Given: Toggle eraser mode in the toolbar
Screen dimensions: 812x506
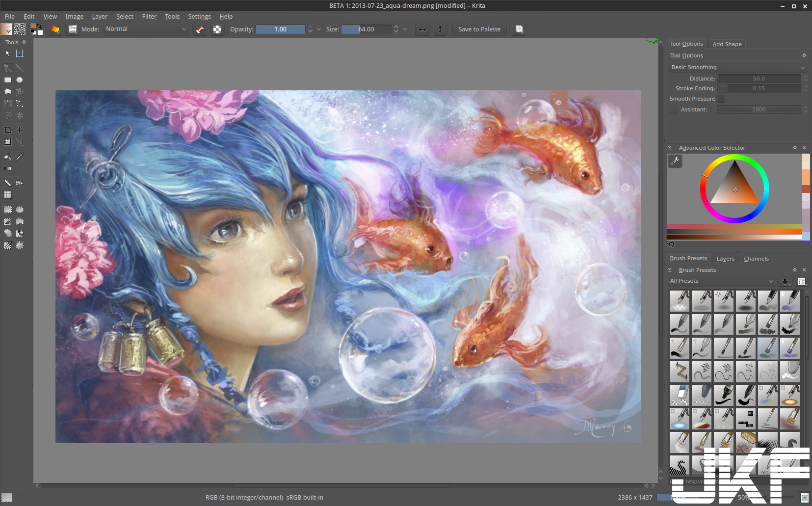Looking at the screenshot, I should point(200,29).
